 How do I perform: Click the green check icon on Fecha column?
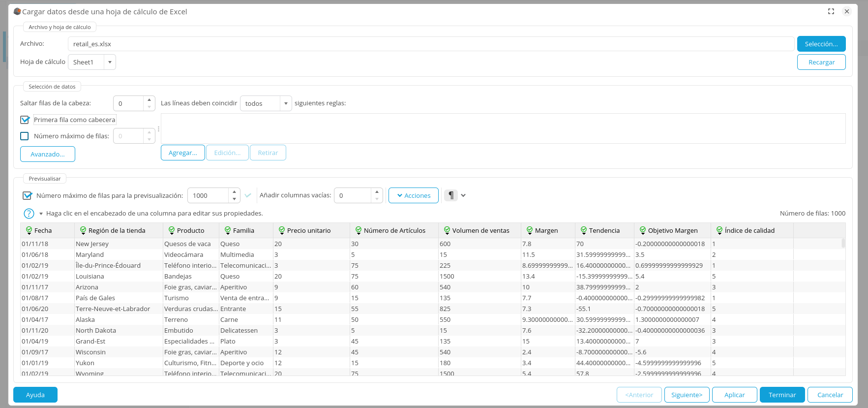[29, 230]
